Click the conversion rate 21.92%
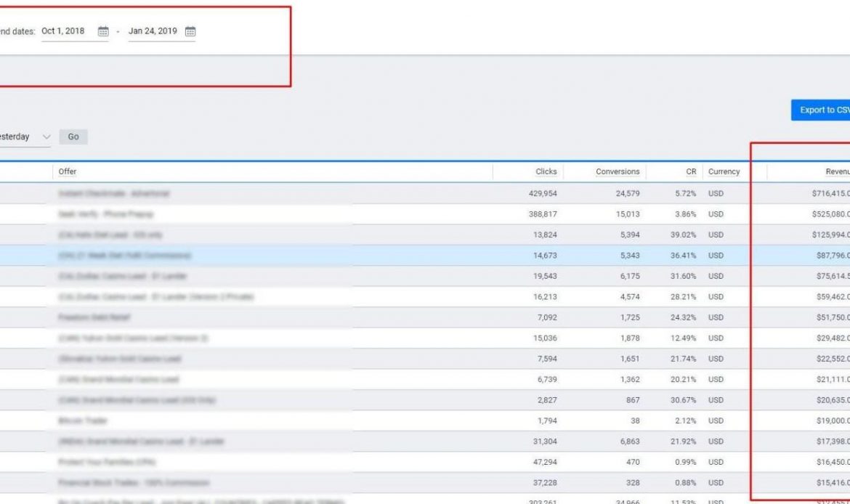 click(x=684, y=441)
